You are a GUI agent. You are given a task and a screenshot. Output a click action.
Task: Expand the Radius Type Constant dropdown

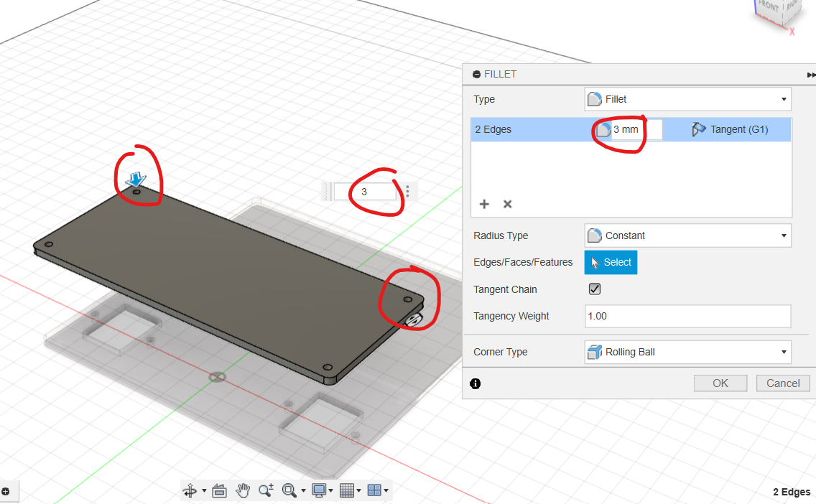tap(687, 235)
